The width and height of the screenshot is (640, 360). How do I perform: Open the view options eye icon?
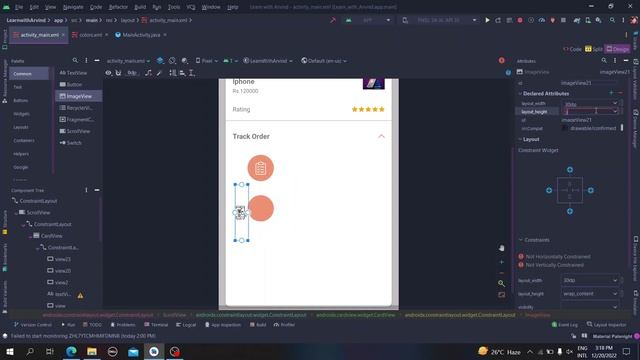[x=108, y=73]
